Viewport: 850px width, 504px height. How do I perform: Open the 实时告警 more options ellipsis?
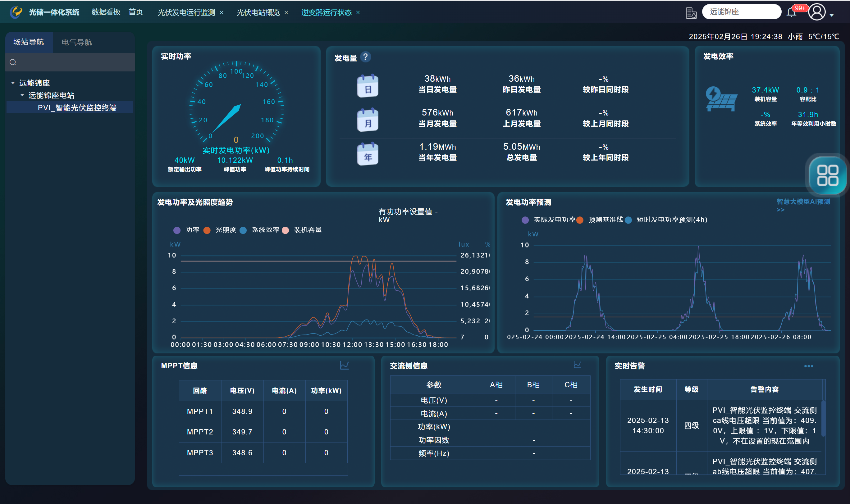click(x=809, y=366)
